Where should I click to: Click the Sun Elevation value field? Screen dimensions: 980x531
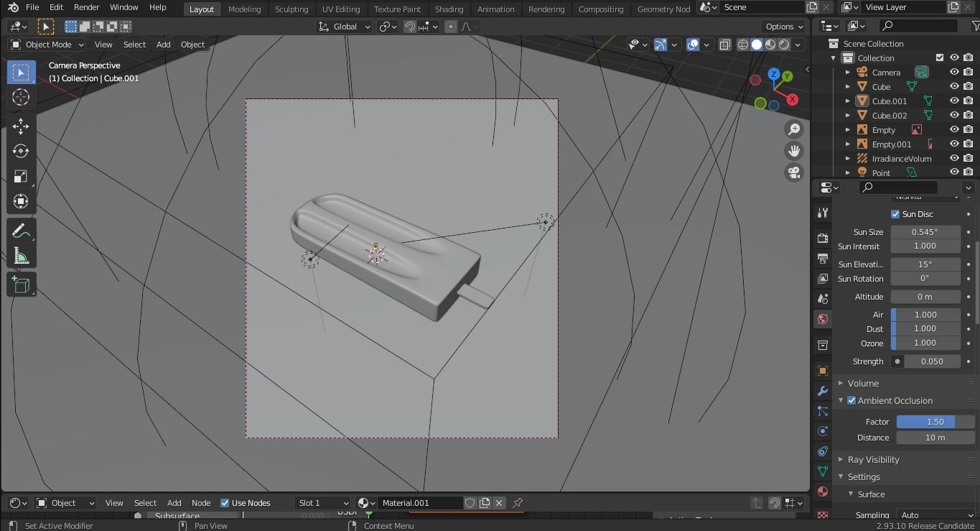pyautogui.click(x=925, y=264)
